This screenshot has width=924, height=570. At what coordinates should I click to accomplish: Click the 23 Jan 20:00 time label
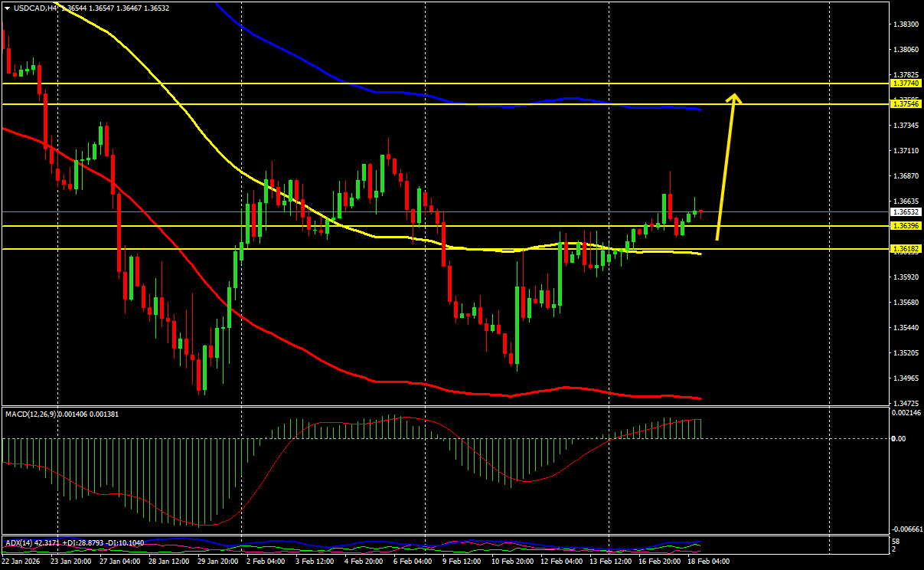click(70, 562)
